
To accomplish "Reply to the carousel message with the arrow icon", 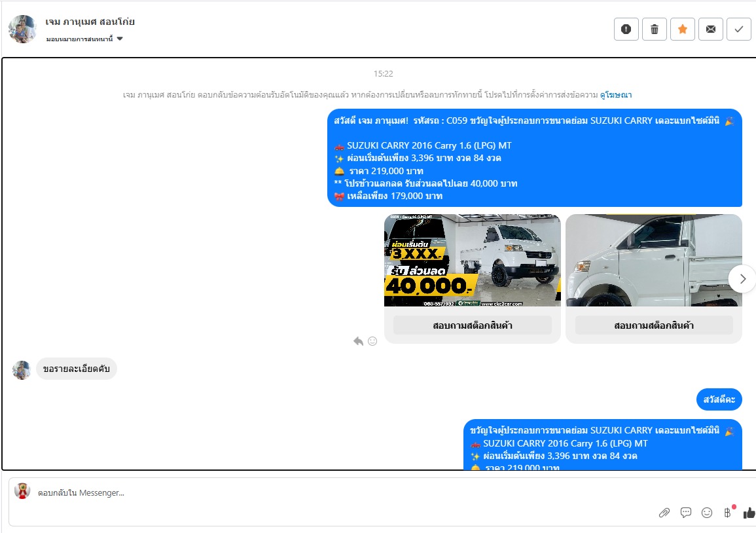I will [358, 341].
